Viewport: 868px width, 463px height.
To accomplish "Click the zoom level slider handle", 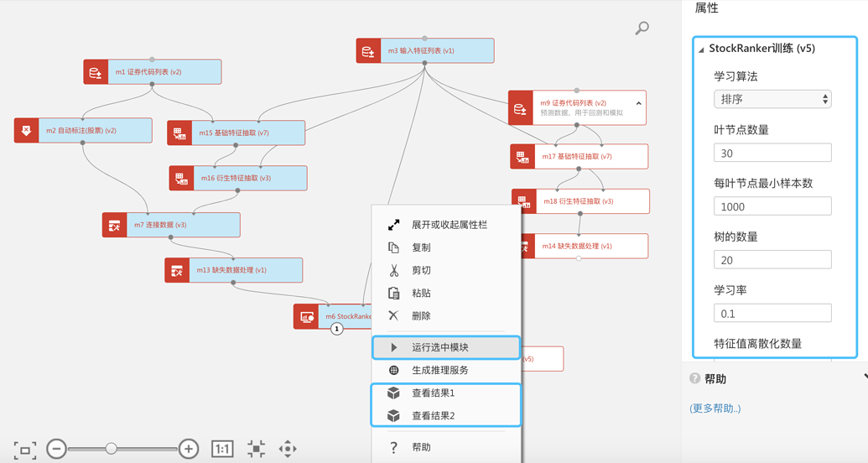I will [112, 449].
